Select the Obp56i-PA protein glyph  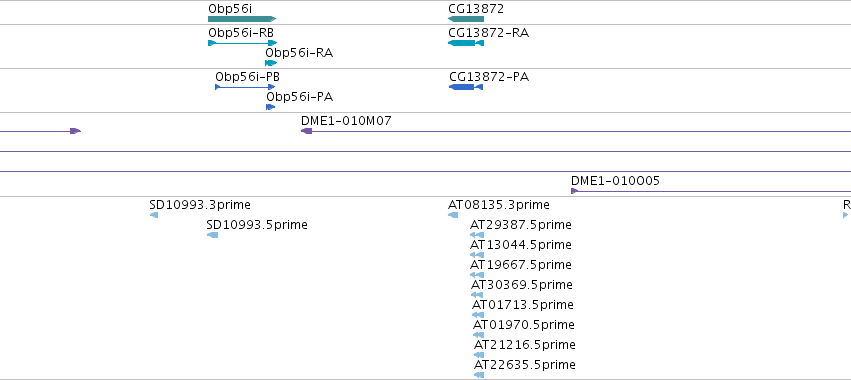coord(271,107)
